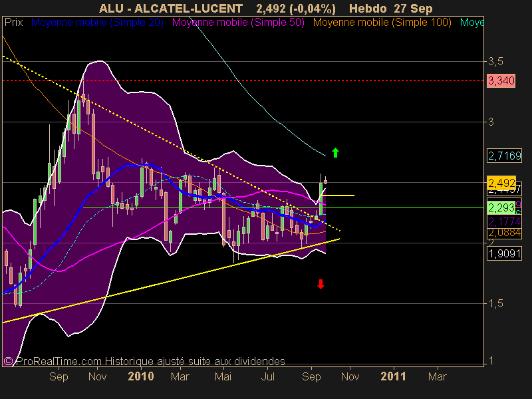Click the '2,492 (-0,04%)' quote in title

tap(296, 8)
